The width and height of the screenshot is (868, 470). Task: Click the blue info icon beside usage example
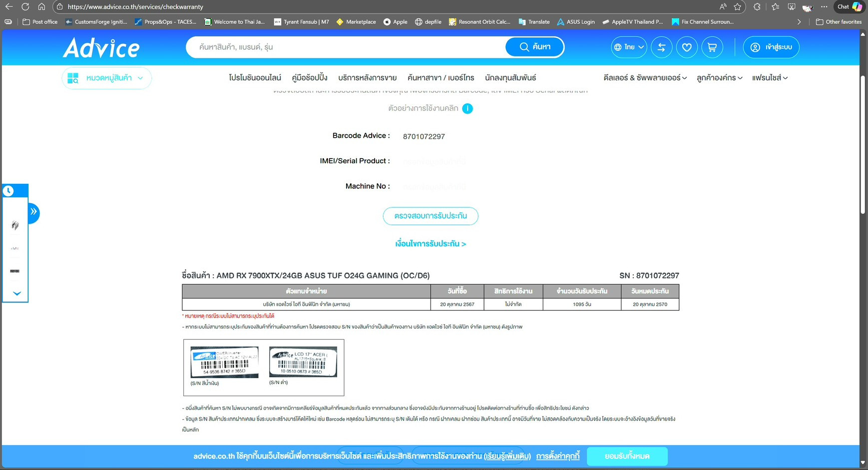pyautogui.click(x=467, y=109)
